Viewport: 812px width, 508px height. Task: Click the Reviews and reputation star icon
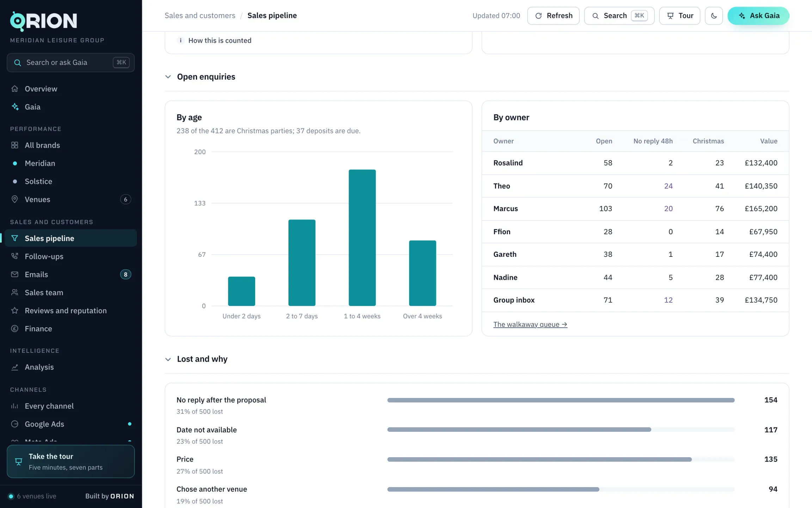pos(15,310)
